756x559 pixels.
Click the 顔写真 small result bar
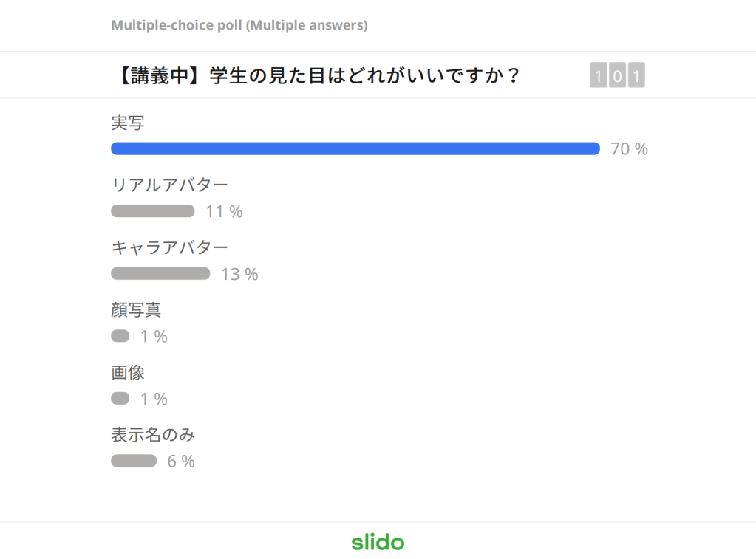[x=120, y=336]
